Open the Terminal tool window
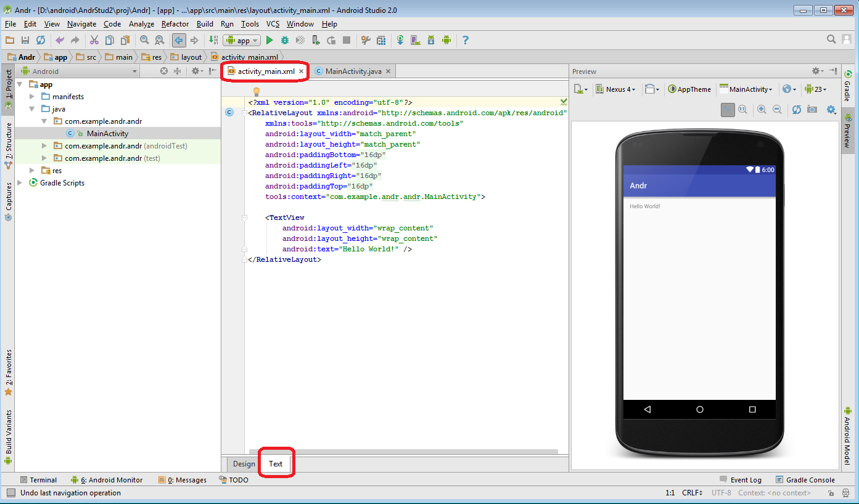The image size is (859, 504). point(38,480)
